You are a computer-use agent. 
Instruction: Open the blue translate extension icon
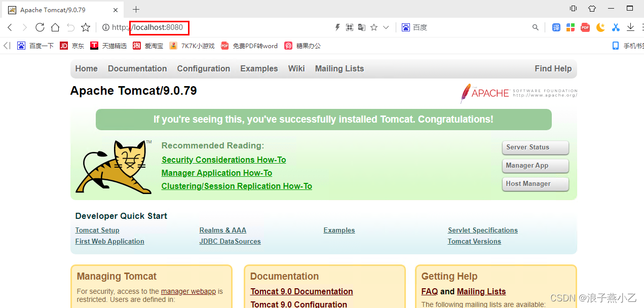pyautogui.click(x=556, y=27)
